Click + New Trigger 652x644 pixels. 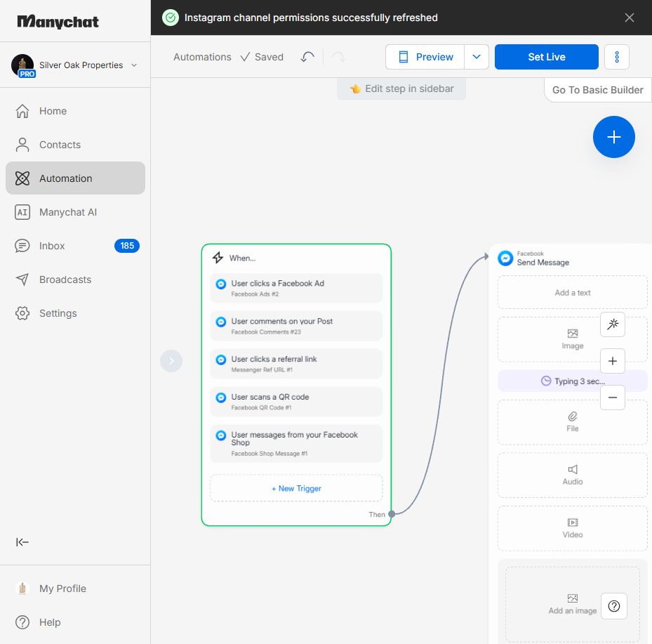296,488
